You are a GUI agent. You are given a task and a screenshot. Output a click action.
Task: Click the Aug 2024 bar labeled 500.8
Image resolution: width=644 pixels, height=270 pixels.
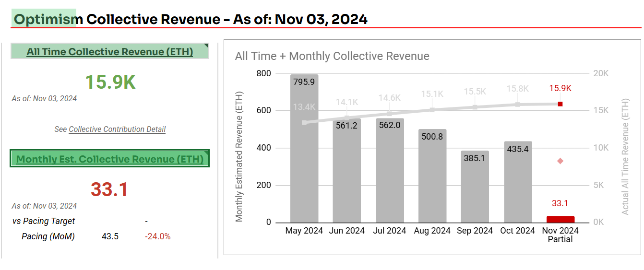[x=432, y=176]
